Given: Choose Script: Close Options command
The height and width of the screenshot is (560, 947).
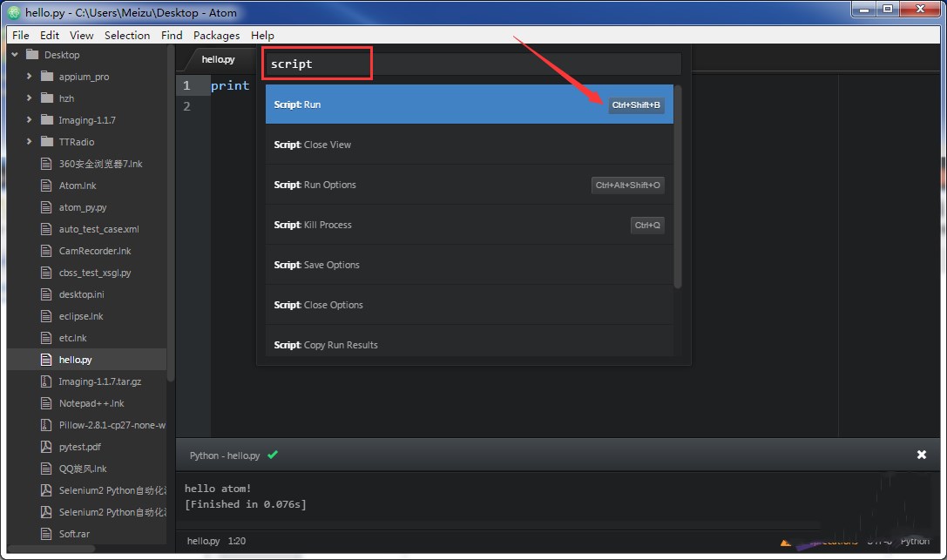Looking at the screenshot, I should [x=470, y=305].
